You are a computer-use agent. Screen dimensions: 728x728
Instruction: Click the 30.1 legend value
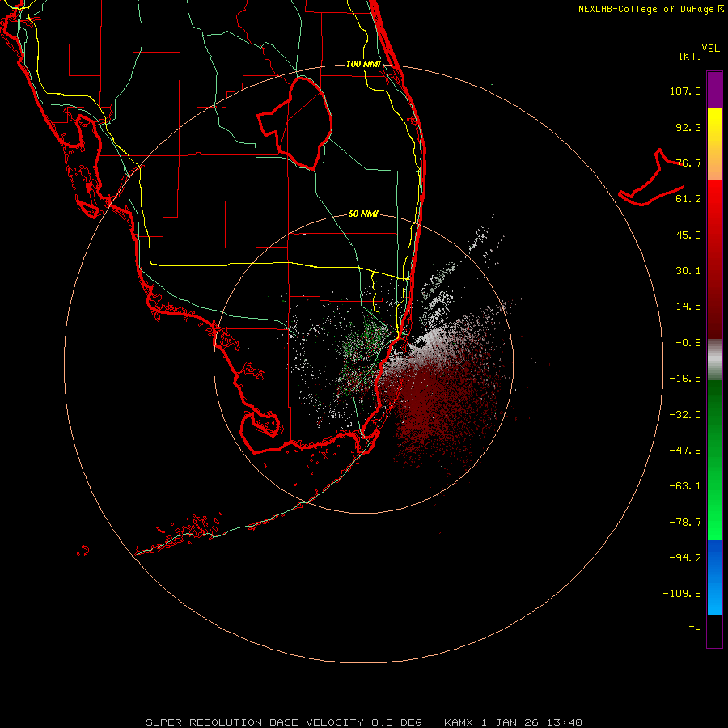coord(688,271)
